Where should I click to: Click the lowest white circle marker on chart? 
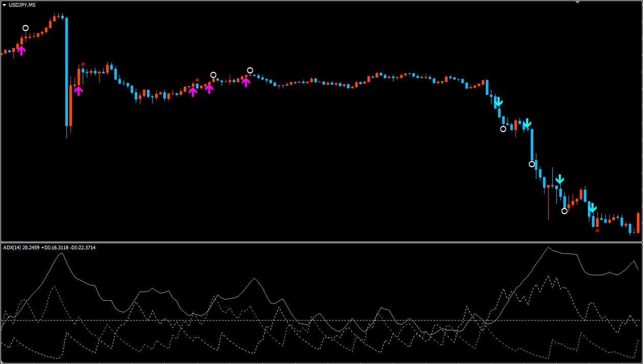(564, 211)
